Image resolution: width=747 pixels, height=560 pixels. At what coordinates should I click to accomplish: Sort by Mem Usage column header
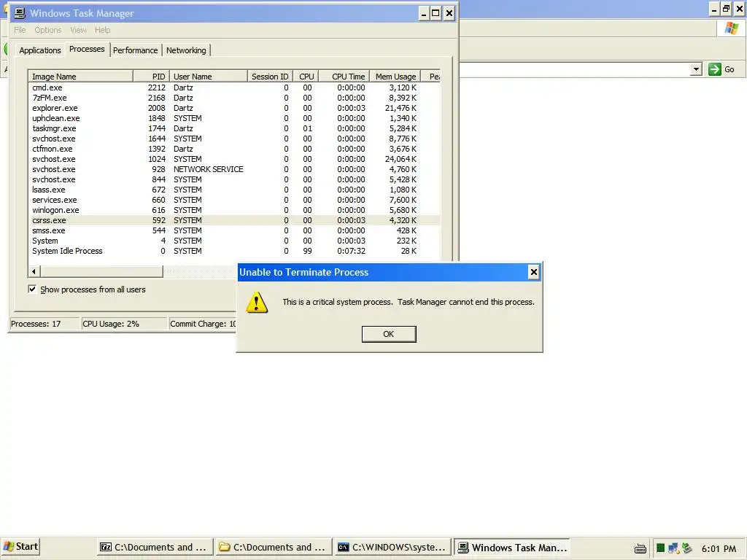(395, 76)
